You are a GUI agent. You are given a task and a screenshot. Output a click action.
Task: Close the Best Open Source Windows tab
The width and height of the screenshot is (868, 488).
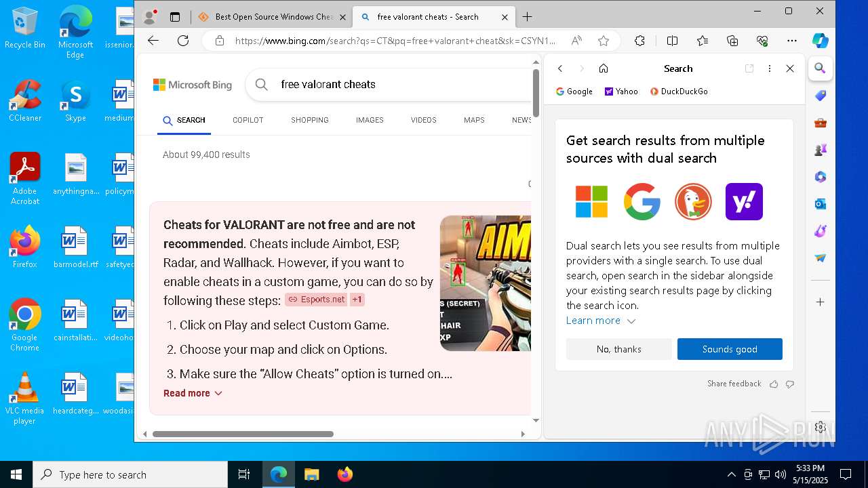tap(342, 17)
